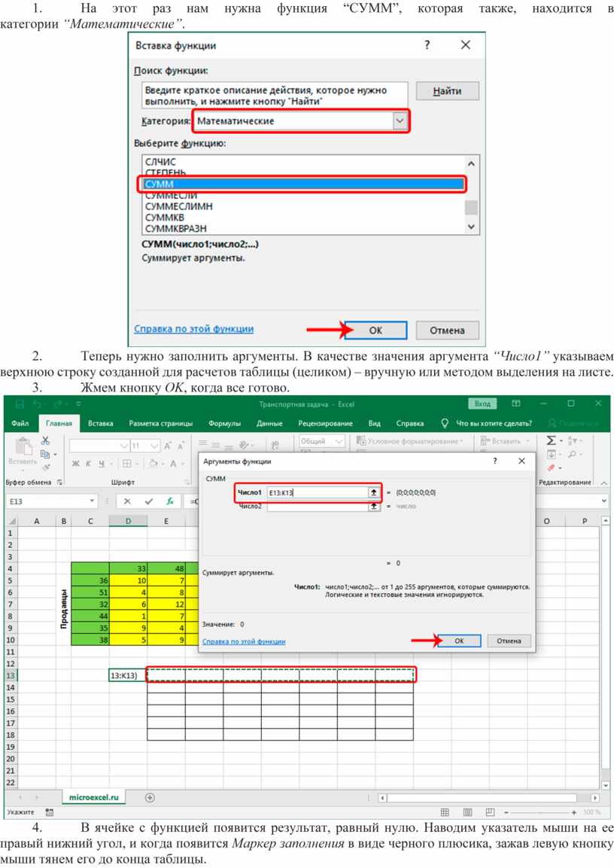Switch to Page Break Preview icon
614x868 pixels.
489,812
